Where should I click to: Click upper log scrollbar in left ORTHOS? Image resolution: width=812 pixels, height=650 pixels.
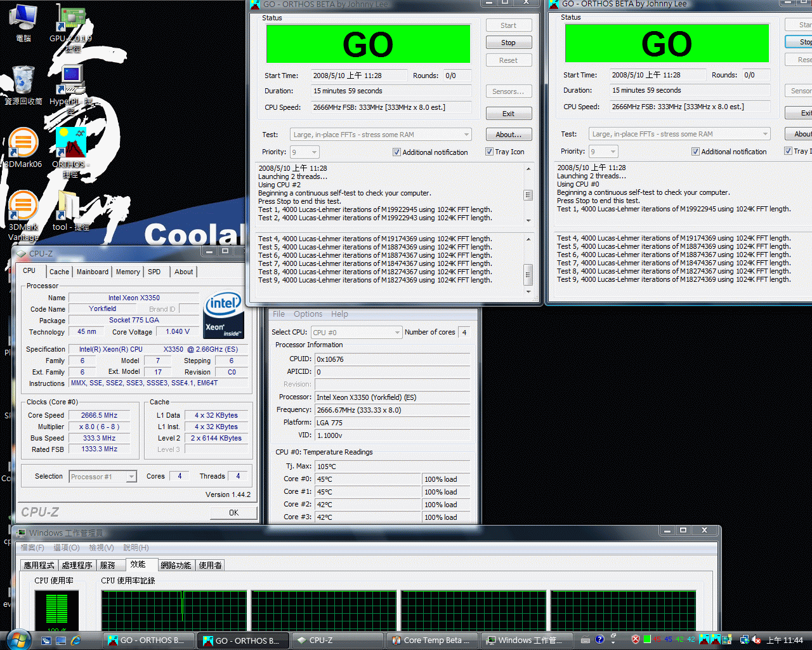pos(528,194)
